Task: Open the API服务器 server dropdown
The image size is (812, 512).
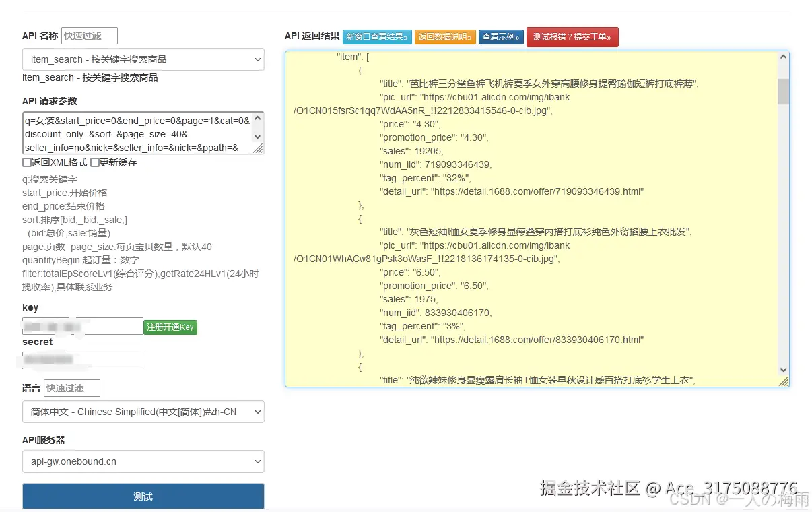Action: coord(143,461)
